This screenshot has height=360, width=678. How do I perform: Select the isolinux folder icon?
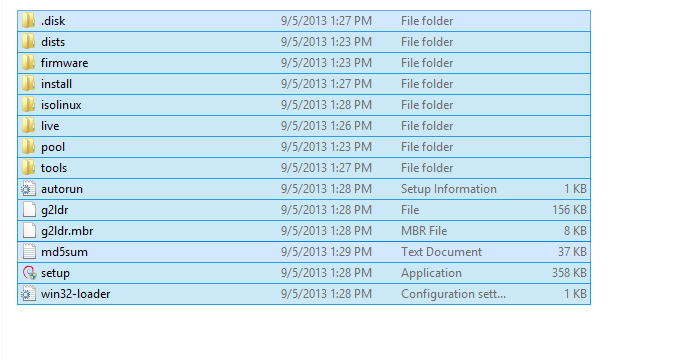29,105
